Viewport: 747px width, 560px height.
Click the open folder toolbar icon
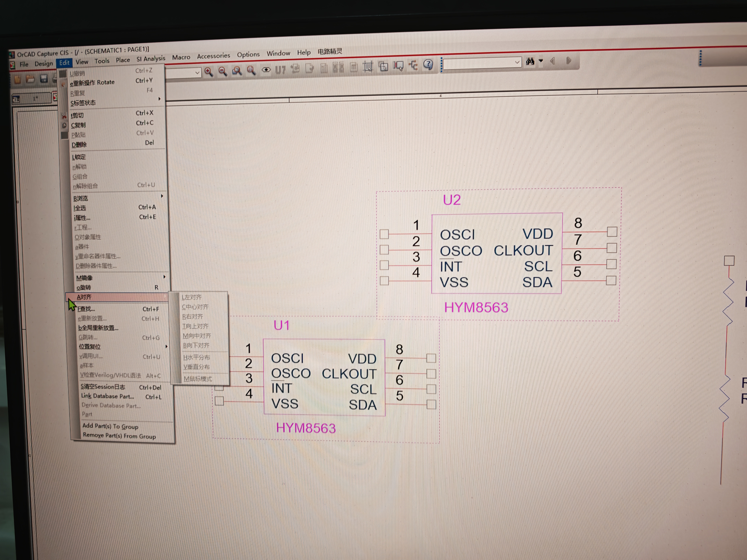point(30,79)
